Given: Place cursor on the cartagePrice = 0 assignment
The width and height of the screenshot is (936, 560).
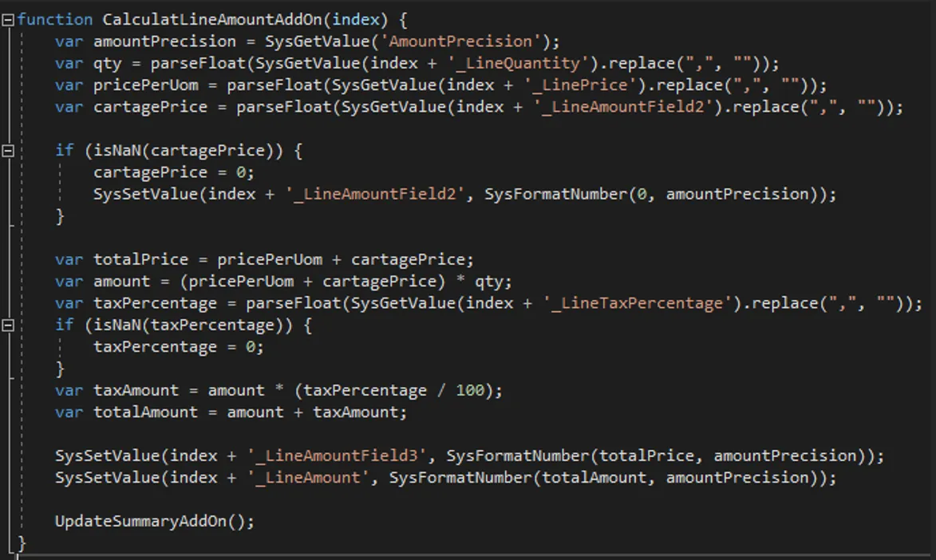Looking at the screenshot, I should tap(173, 172).
